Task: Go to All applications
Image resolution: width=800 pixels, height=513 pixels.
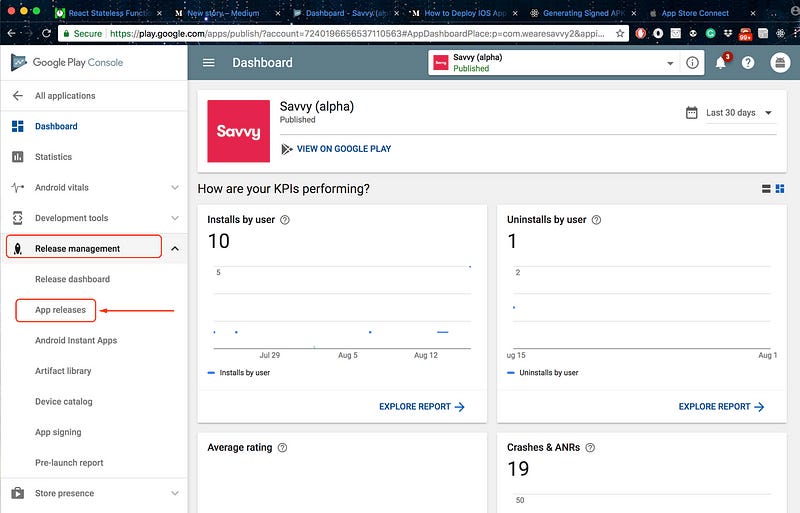Action: pyautogui.click(x=65, y=95)
